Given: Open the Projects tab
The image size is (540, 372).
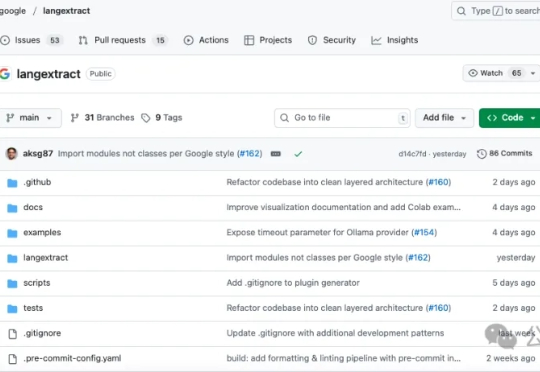Looking at the screenshot, I should click(268, 40).
